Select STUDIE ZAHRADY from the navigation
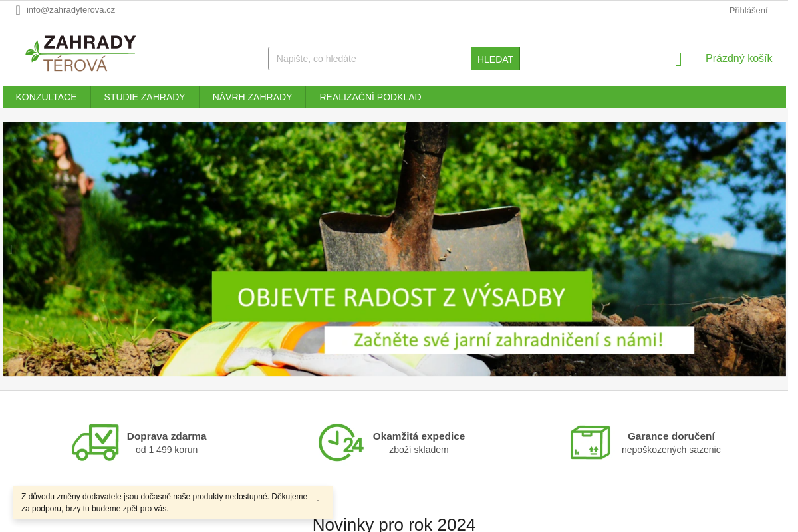This screenshot has height=532, width=798. coord(144,97)
